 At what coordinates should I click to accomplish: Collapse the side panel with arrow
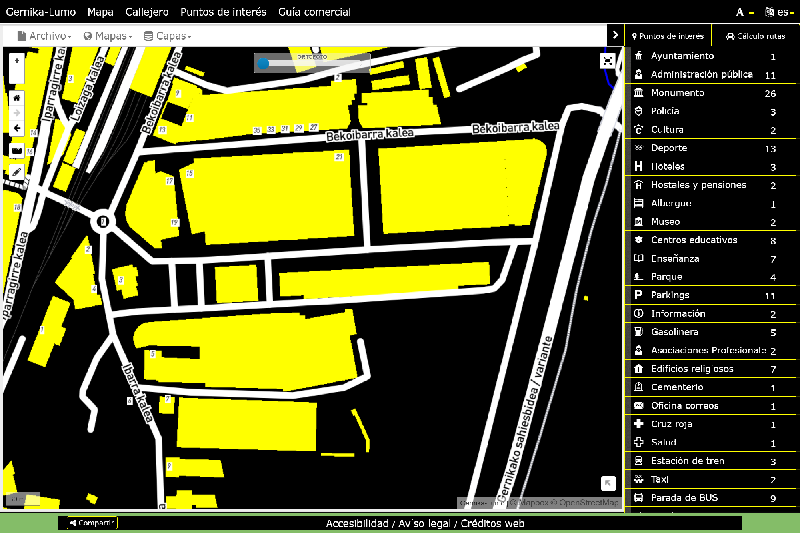[615, 35]
